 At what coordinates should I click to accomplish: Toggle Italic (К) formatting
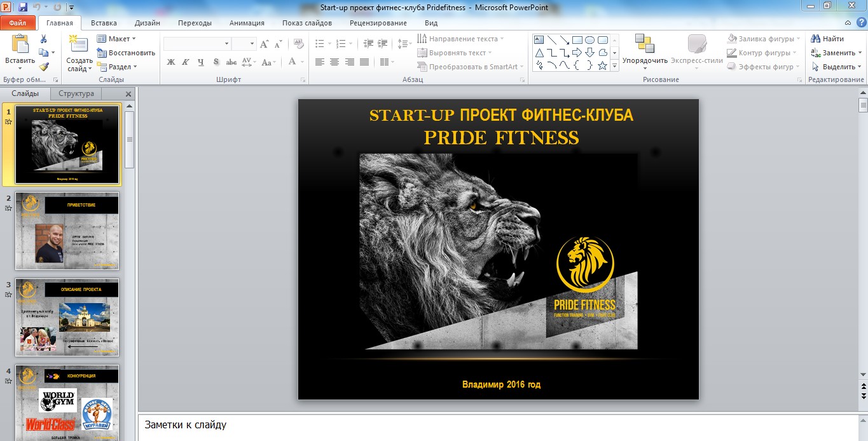coord(186,62)
